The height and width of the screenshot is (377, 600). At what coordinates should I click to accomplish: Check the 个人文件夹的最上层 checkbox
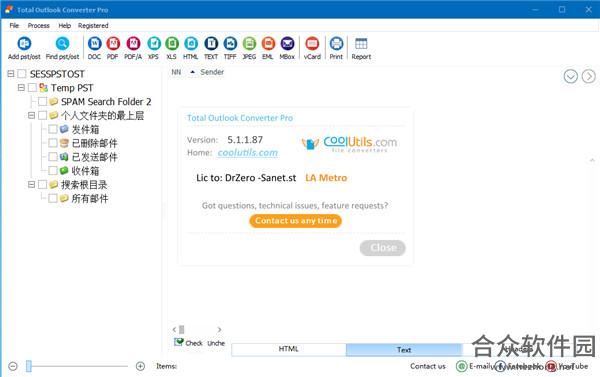43,116
